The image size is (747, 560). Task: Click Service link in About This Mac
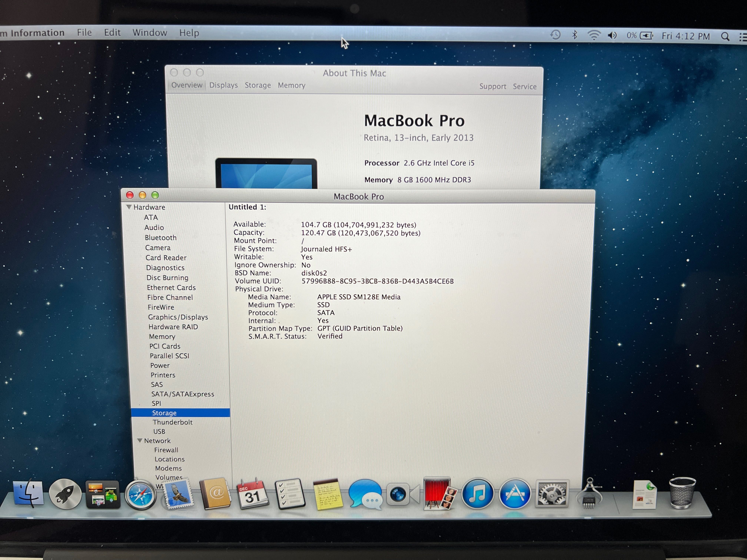point(524,86)
